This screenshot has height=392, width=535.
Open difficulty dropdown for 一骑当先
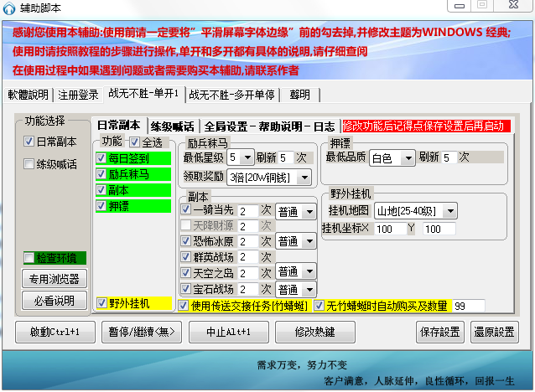click(x=309, y=210)
